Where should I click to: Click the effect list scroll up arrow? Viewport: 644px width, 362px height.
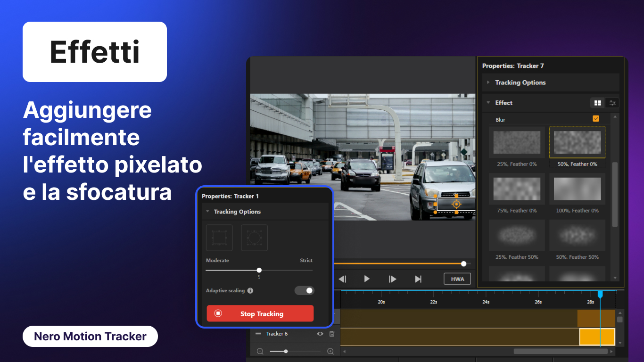(x=615, y=116)
